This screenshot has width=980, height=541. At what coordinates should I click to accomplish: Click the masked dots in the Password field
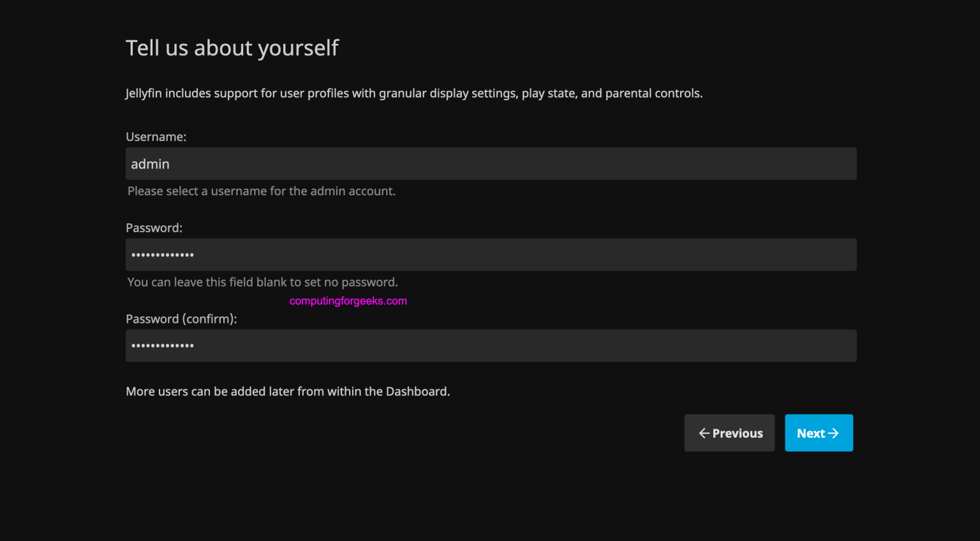point(163,255)
